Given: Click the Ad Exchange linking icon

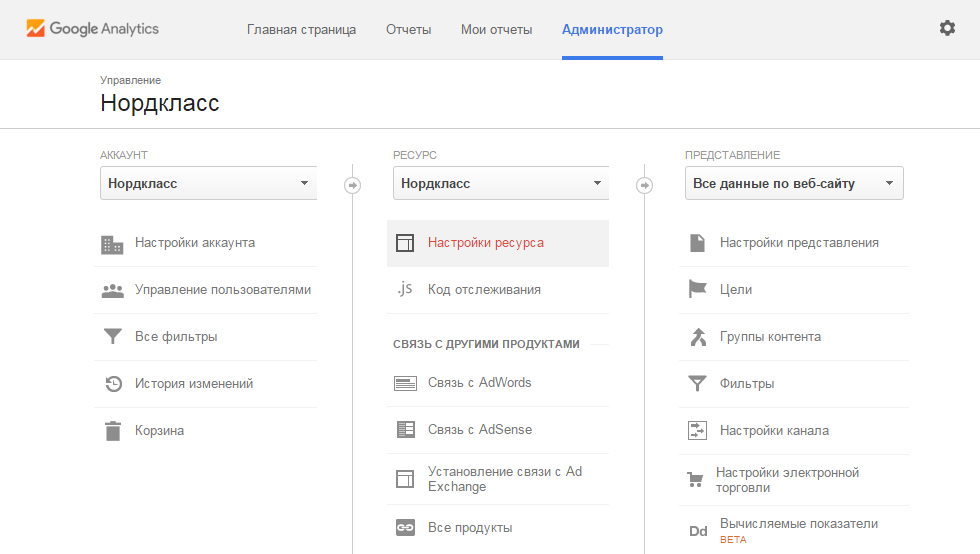Looking at the screenshot, I should (405, 479).
